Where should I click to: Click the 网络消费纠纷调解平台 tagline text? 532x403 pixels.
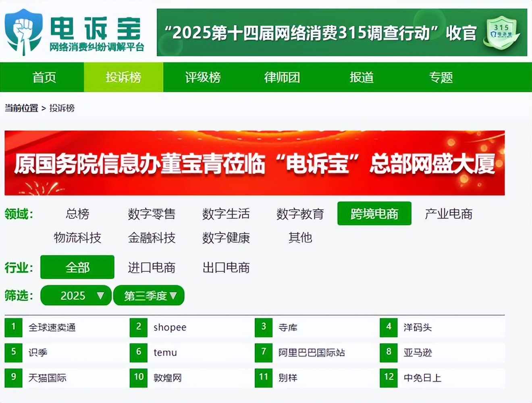tap(97, 47)
